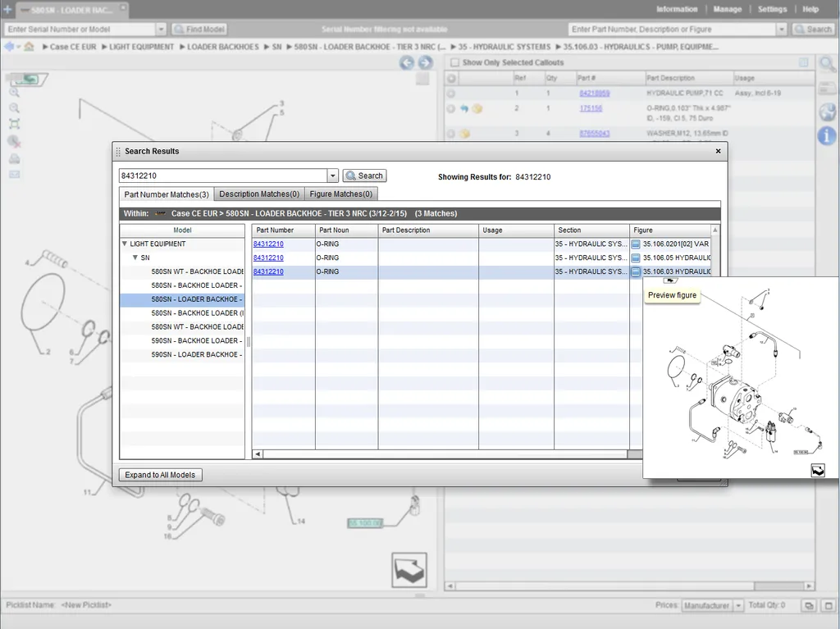Viewport: 840px width, 629px height.
Task: Open the third 84312210 part number link
Action: [x=268, y=271]
